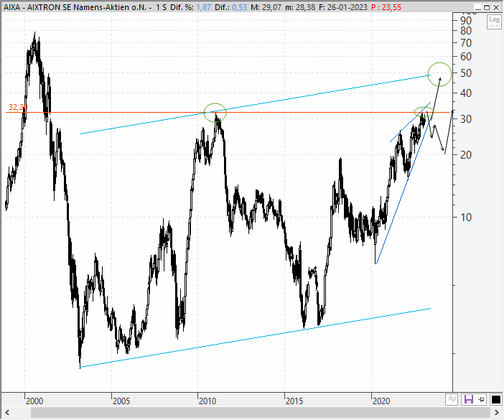Screen dimensions: 504x420
Task: Click the 20 price axis label
Action: click(x=466, y=154)
